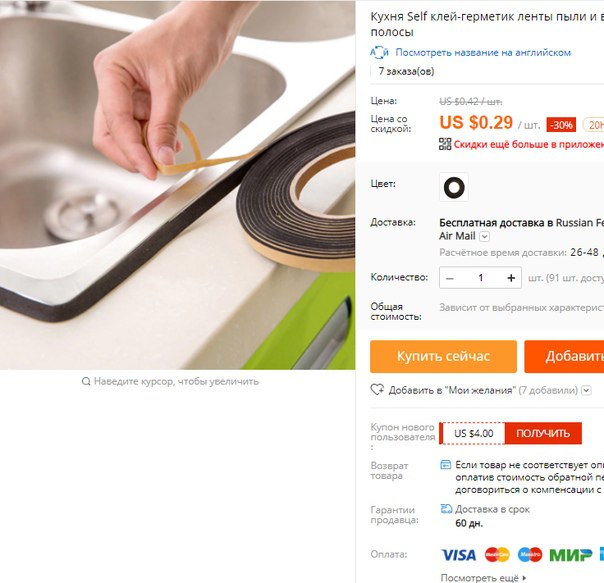The image size is (604, 583).
Task: Click the quantity input field
Action: tap(480, 278)
